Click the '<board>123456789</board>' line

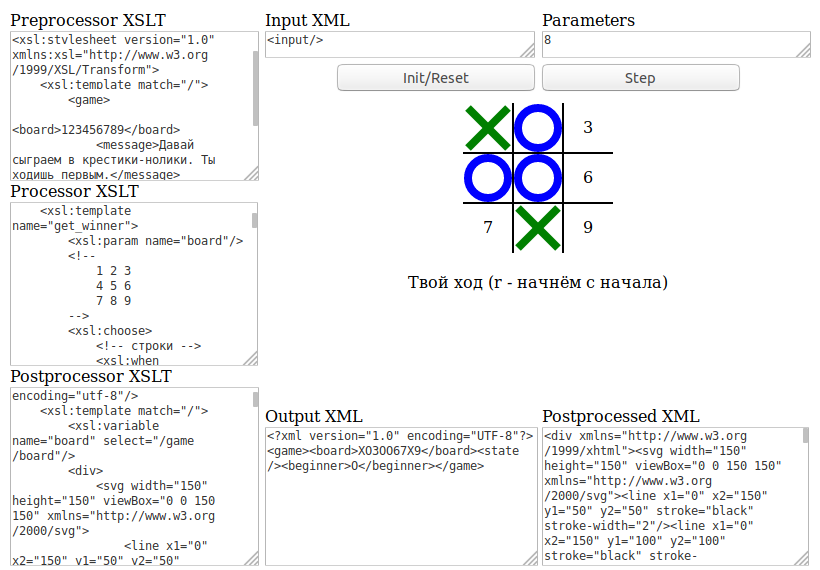point(96,130)
